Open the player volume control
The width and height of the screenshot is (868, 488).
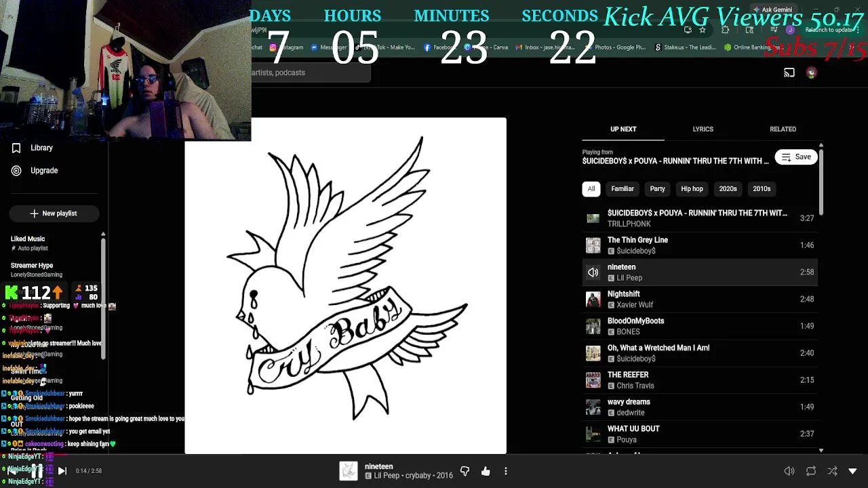(789, 471)
